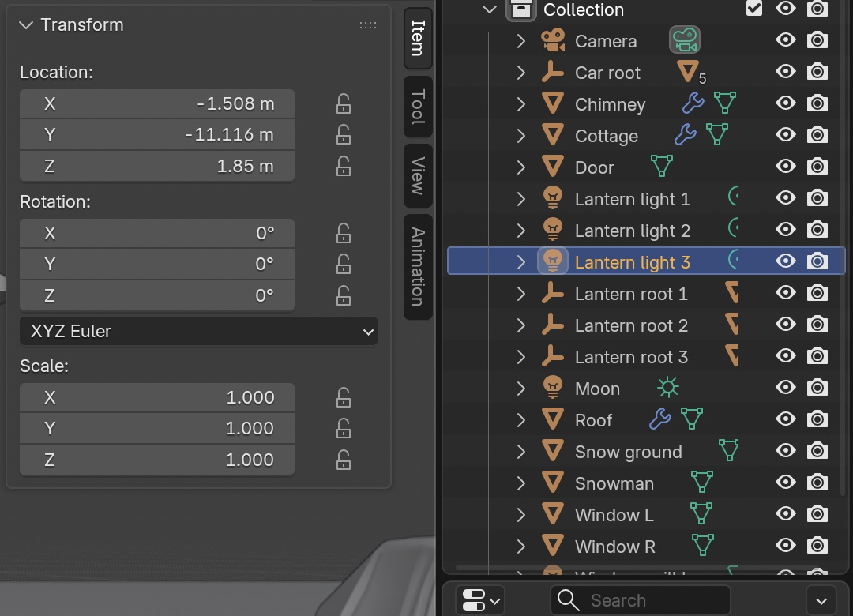Toggle Moon viewport visibility eye
Screen dimensions: 853x616
tap(786, 387)
